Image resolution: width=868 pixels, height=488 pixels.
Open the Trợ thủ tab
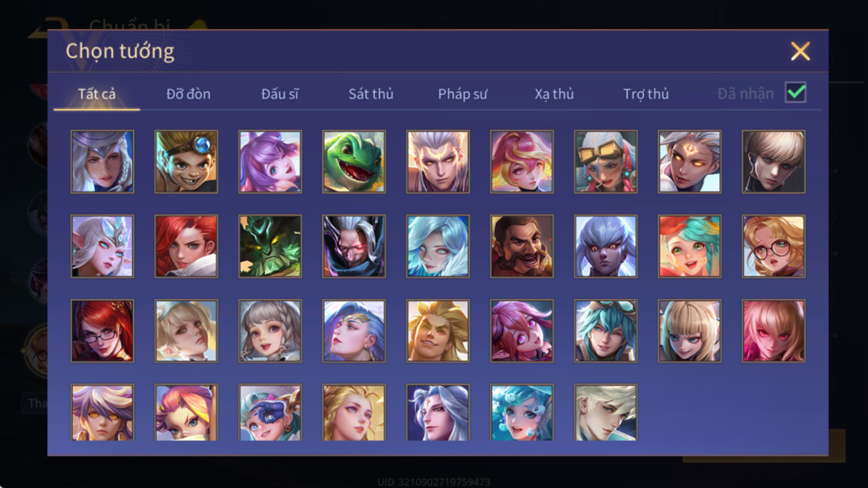coord(646,94)
